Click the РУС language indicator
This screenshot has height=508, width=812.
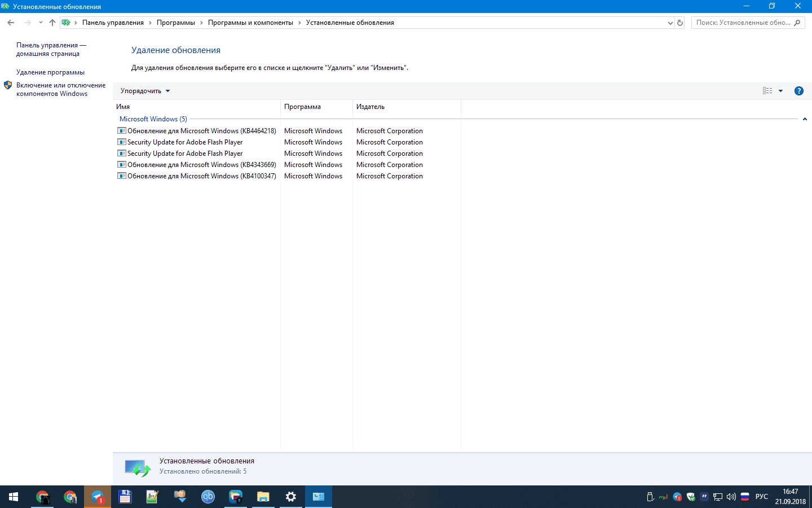[762, 497]
